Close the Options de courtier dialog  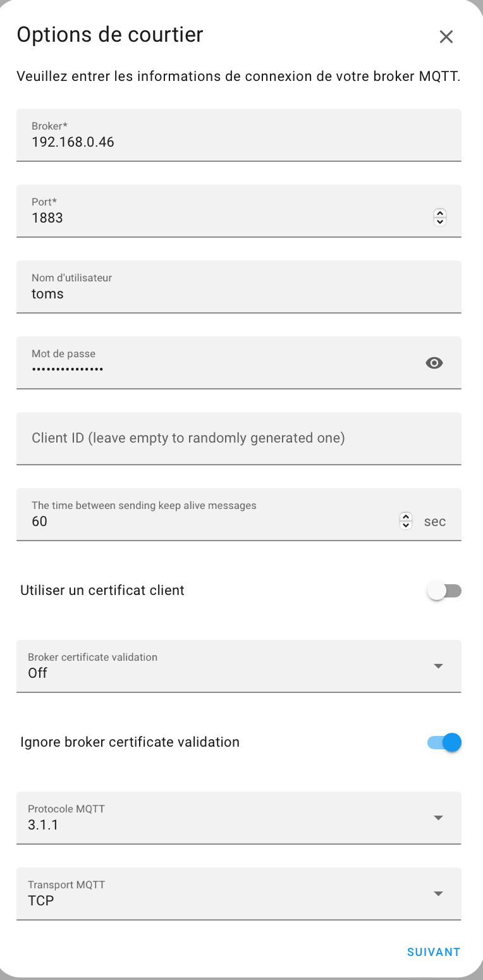tap(446, 37)
